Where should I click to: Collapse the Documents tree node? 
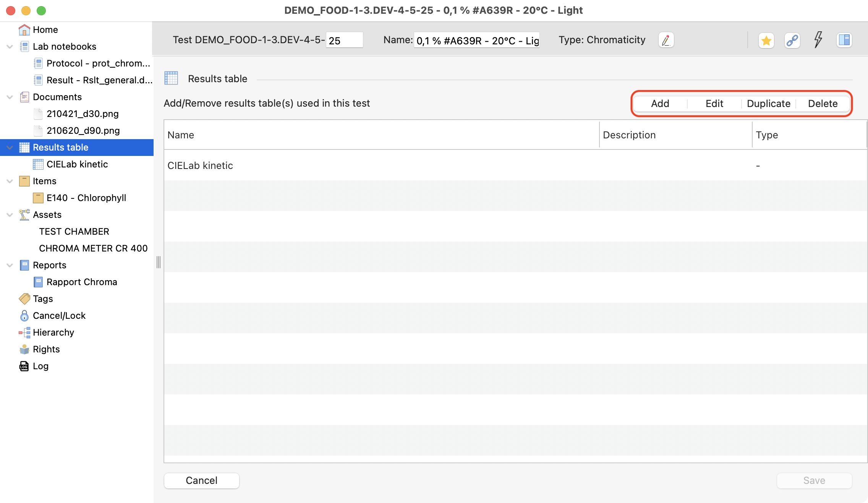pyautogui.click(x=10, y=97)
